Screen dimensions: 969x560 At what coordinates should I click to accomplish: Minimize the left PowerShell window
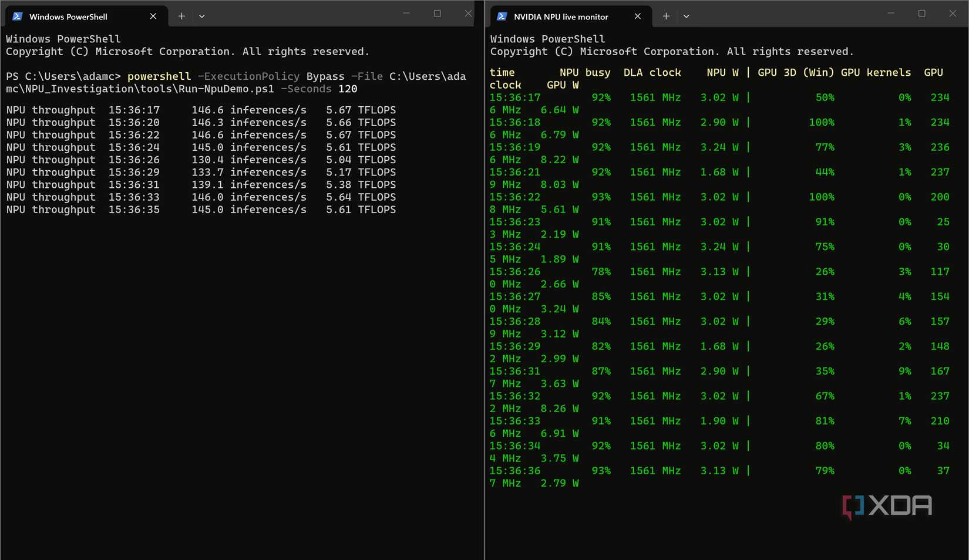click(x=406, y=14)
